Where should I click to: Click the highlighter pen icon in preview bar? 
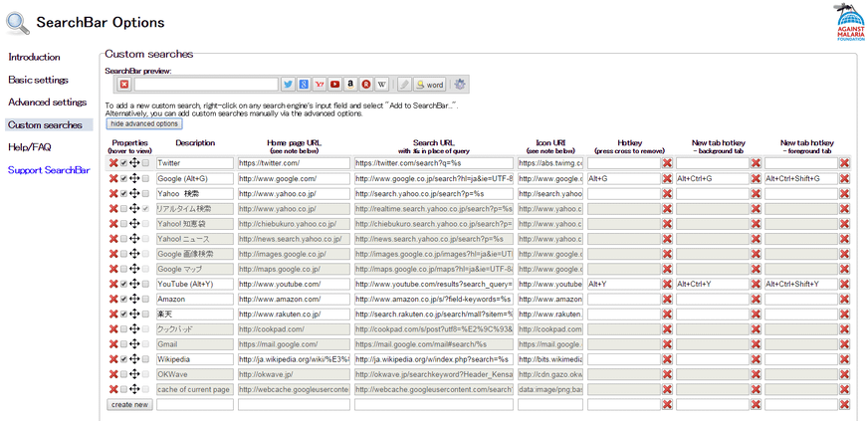(x=405, y=85)
